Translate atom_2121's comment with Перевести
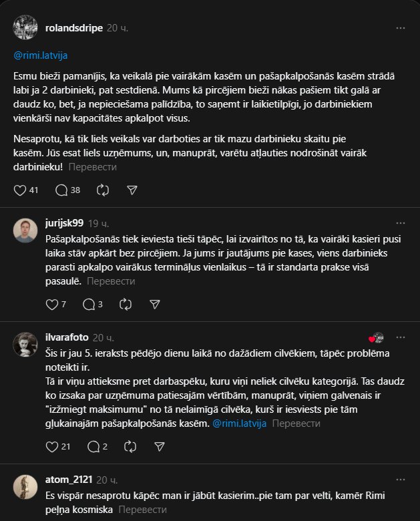 click(142, 509)
